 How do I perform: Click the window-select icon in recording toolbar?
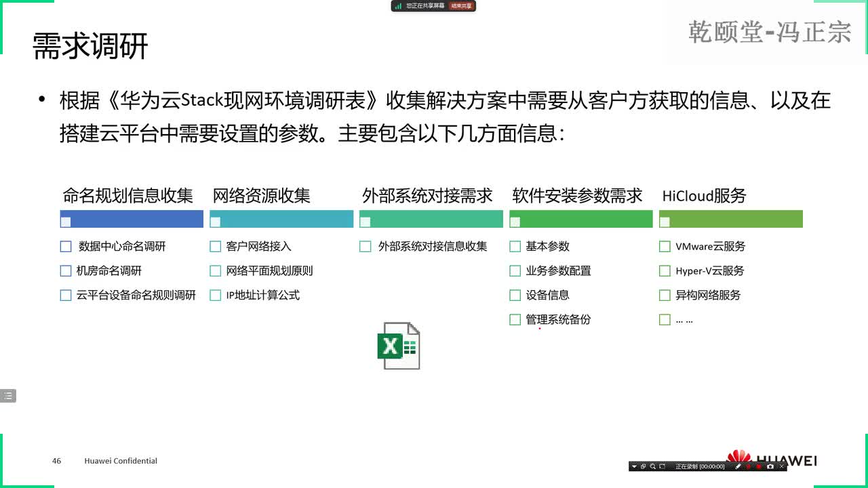pyautogui.click(x=643, y=466)
